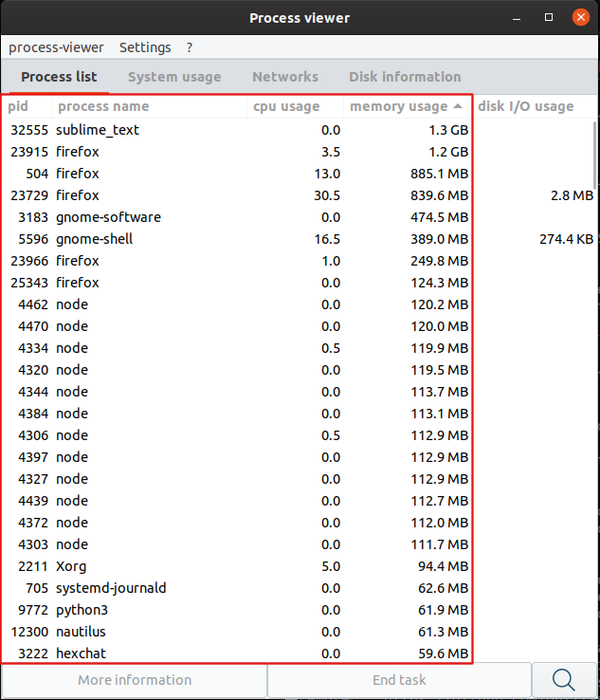Select the hexchat process row
The image size is (600, 700).
point(300,654)
